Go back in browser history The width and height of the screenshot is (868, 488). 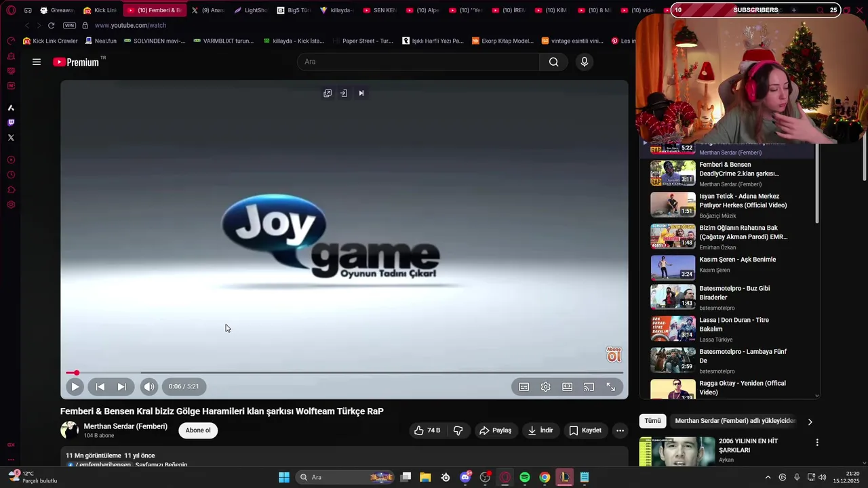pos(27,25)
